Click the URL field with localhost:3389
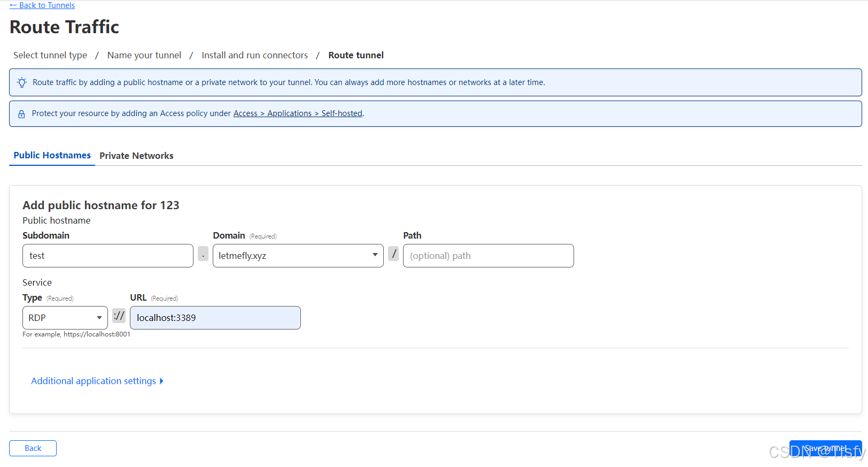The image size is (868, 467). click(x=215, y=318)
